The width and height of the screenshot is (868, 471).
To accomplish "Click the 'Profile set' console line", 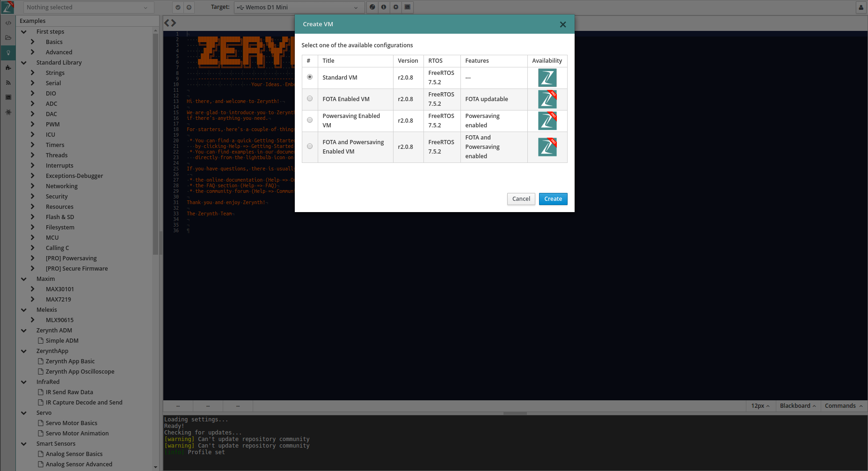I will [x=195, y=452].
